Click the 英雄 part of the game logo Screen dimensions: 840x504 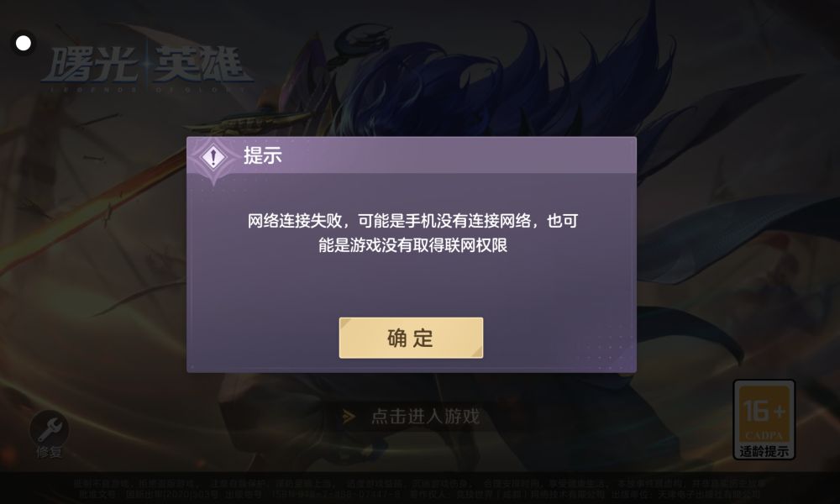[202, 65]
